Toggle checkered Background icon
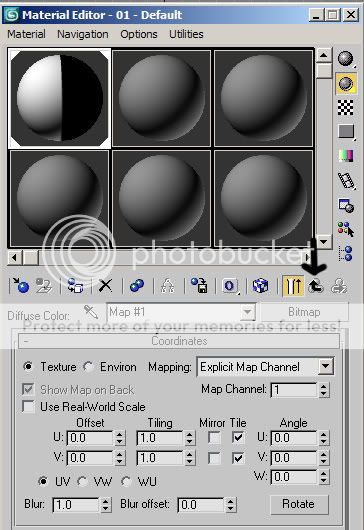Image resolution: width=364 pixels, height=530 pixels. 346,108
